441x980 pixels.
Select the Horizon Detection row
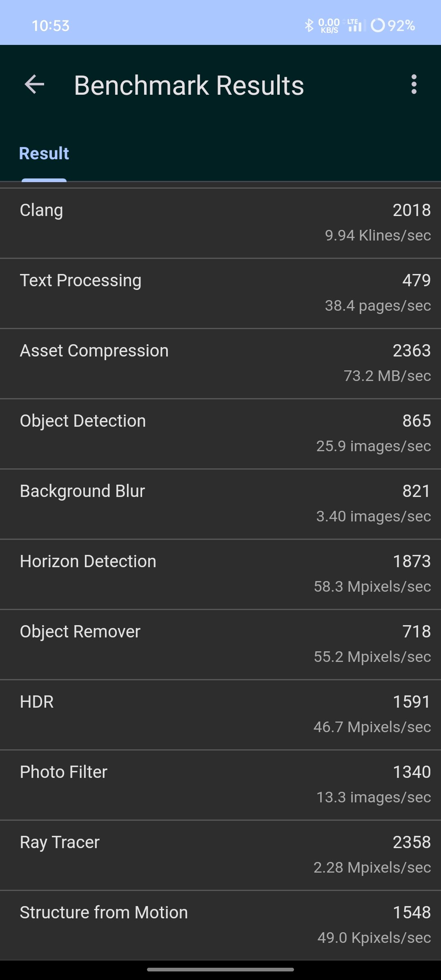tap(220, 574)
